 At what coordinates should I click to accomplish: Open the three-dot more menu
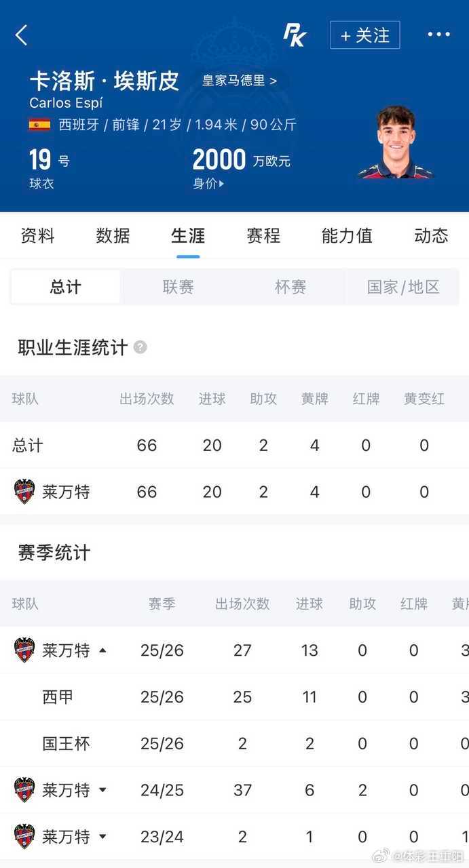(438, 35)
